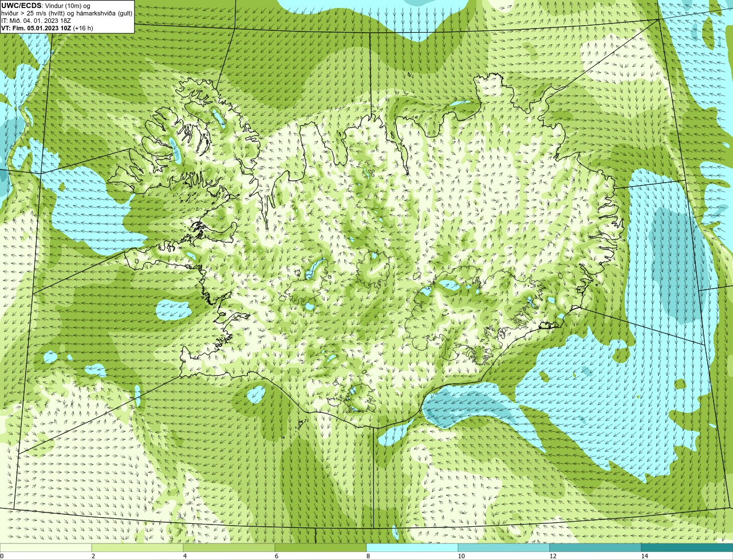Click the '2' legend tick label
The width and height of the screenshot is (733, 560).
[93, 556]
